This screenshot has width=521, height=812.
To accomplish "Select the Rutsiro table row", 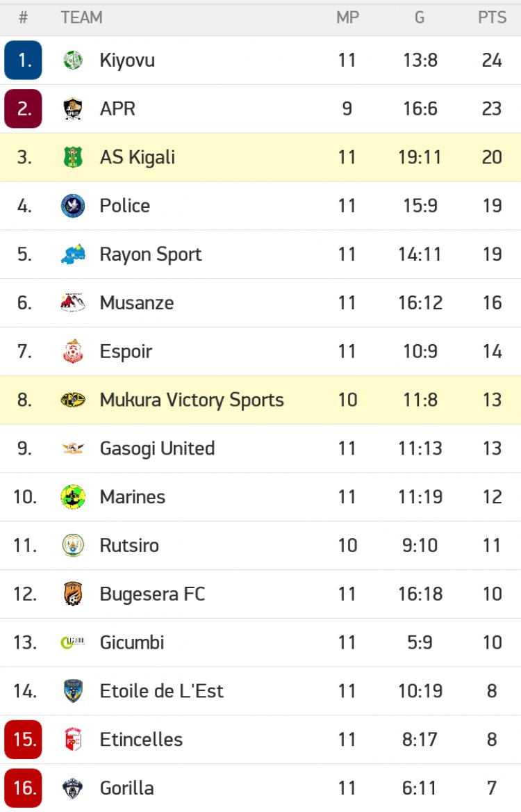I will (x=260, y=546).
